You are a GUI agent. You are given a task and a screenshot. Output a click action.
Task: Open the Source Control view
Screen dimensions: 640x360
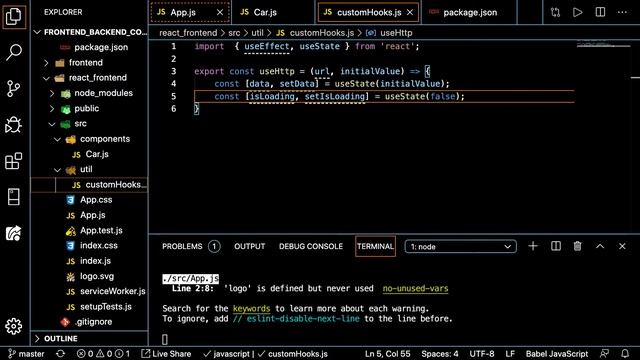13,88
